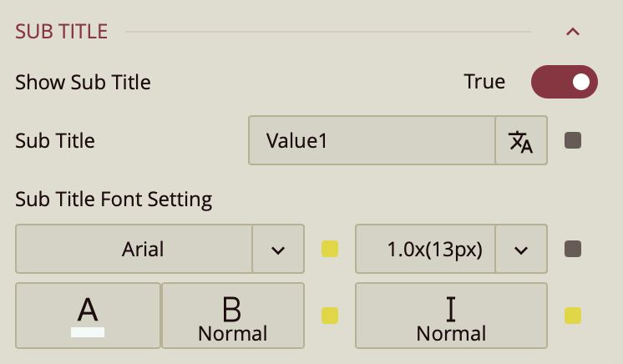
Task: Open the font size dropdown arrow
Action: click(521, 249)
